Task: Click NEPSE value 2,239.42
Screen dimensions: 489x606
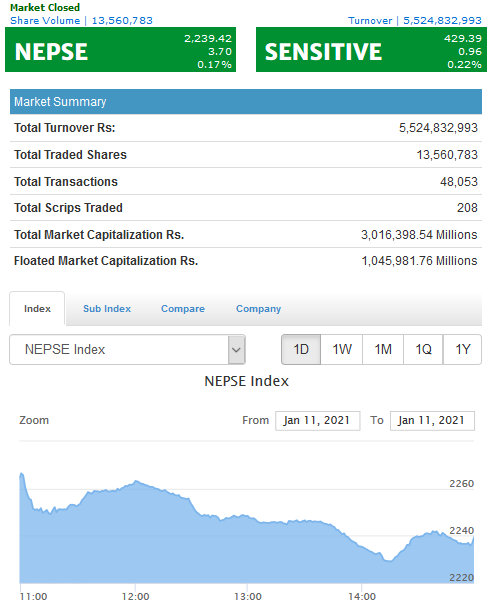Action: click(x=208, y=39)
